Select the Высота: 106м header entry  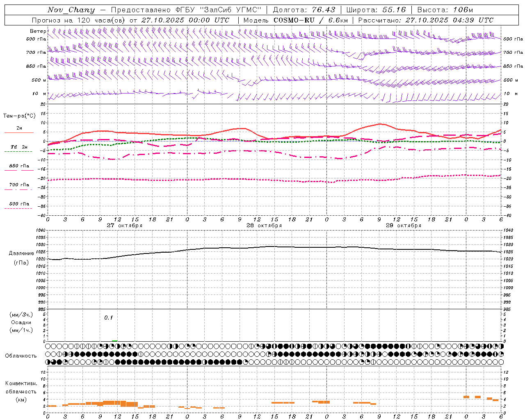[445, 10]
